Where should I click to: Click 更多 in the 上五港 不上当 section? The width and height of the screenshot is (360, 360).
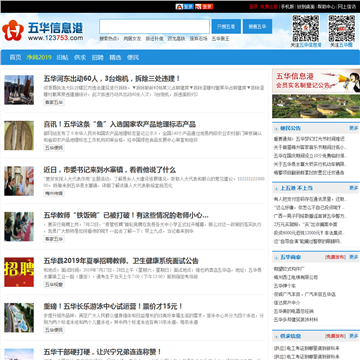click(x=354, y=188)
